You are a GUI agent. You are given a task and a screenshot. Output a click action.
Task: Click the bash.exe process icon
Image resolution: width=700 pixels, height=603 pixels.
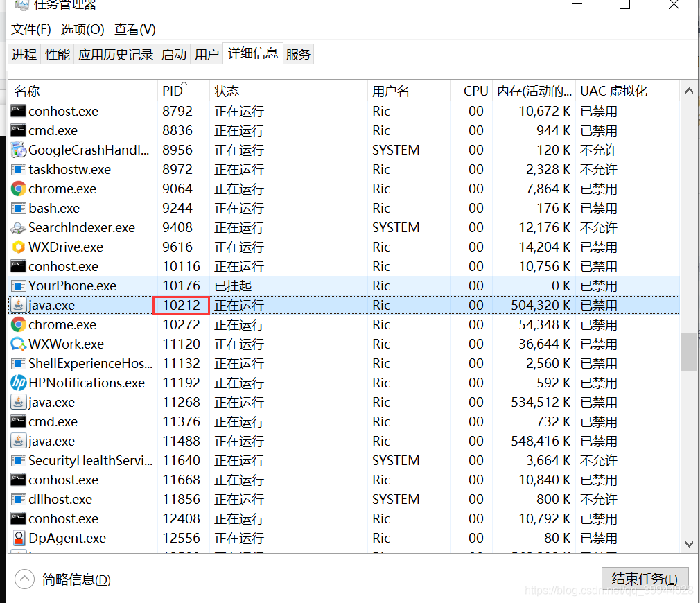click(x=18, y=209)
